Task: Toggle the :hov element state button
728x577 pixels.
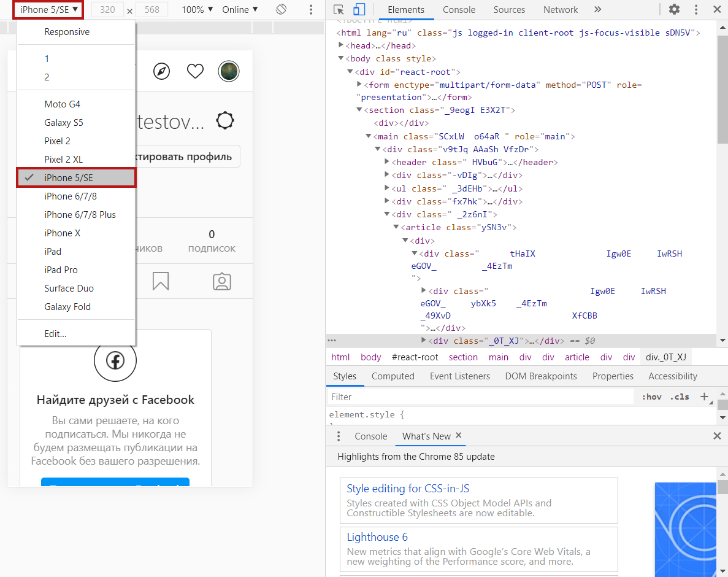Action: pos(651,397)
